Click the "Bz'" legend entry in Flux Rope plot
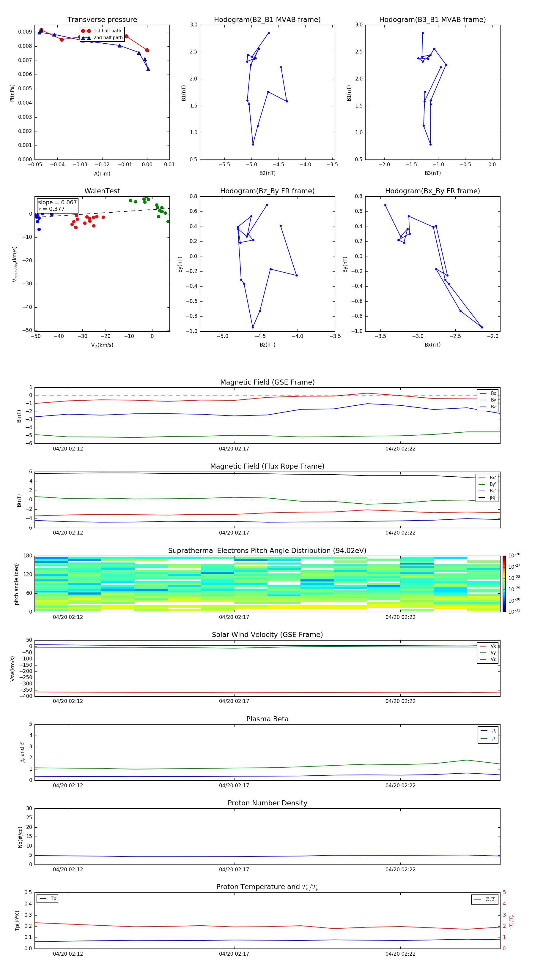 click(487, 491)
